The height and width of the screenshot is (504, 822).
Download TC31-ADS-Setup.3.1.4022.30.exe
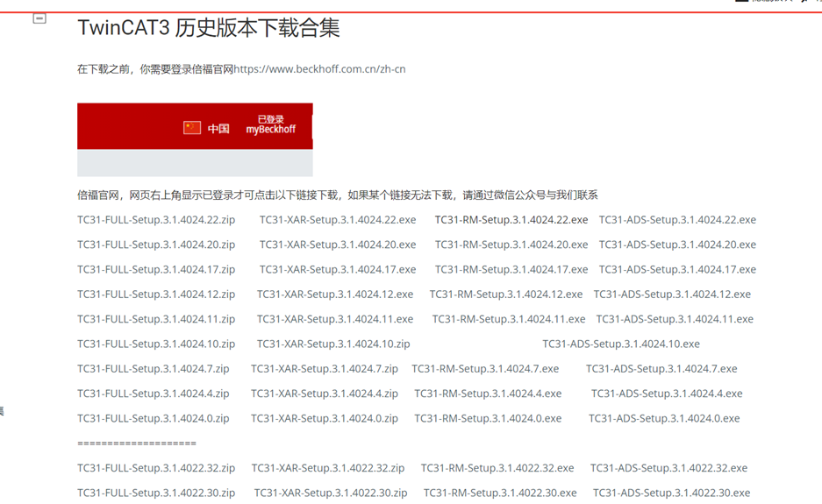671,493
